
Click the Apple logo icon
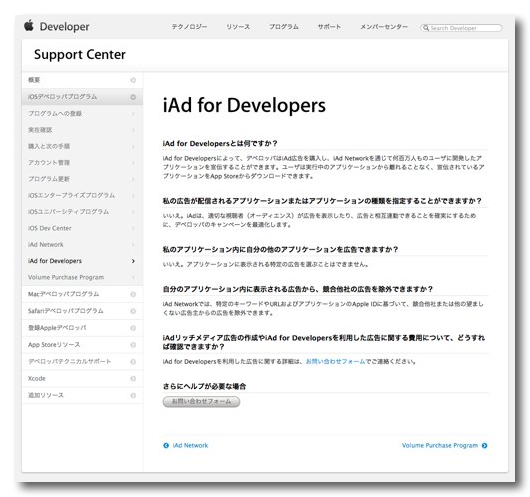[29, 26]
